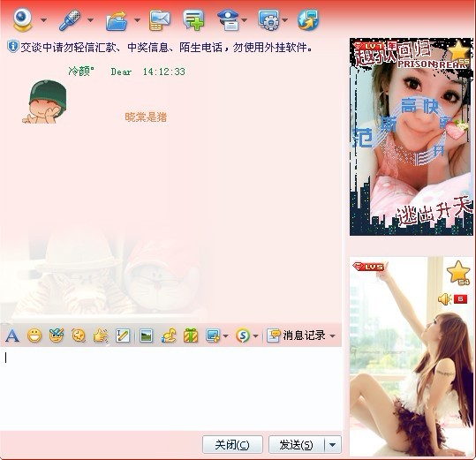
Task: Open the send file folder icon
Action: click(117, 20)
